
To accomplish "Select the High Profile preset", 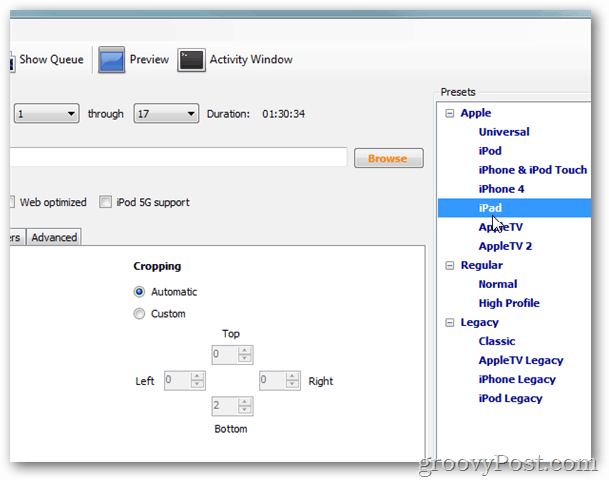I will [x=509, y=303].
